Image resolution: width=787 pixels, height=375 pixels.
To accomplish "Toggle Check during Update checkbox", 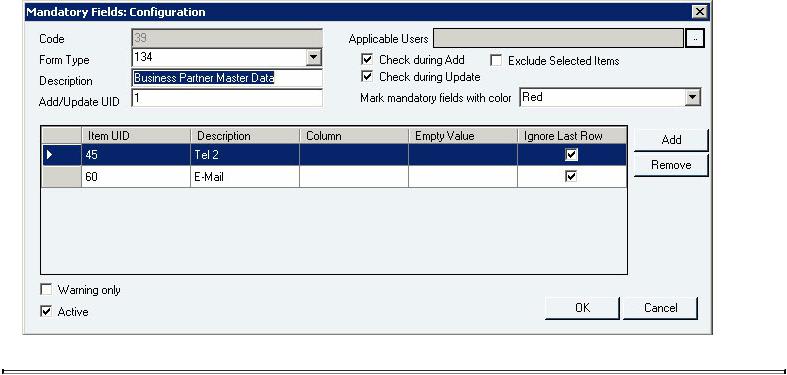I will (367, 77).
